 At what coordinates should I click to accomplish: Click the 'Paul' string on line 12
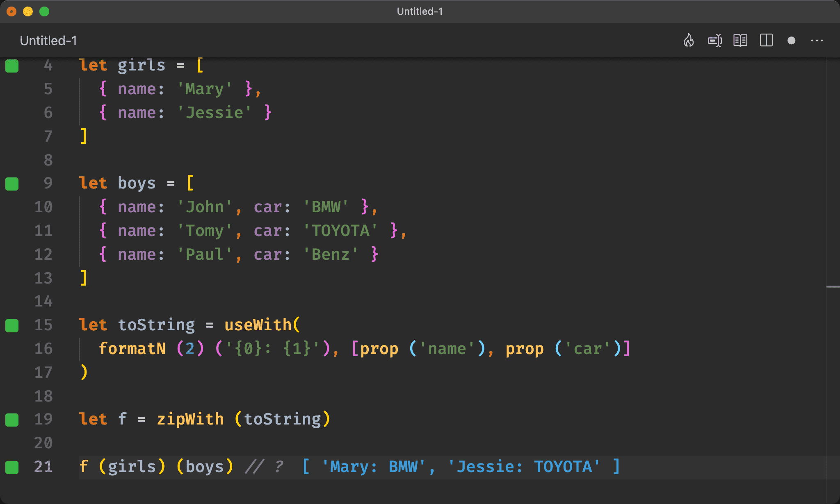205,254
